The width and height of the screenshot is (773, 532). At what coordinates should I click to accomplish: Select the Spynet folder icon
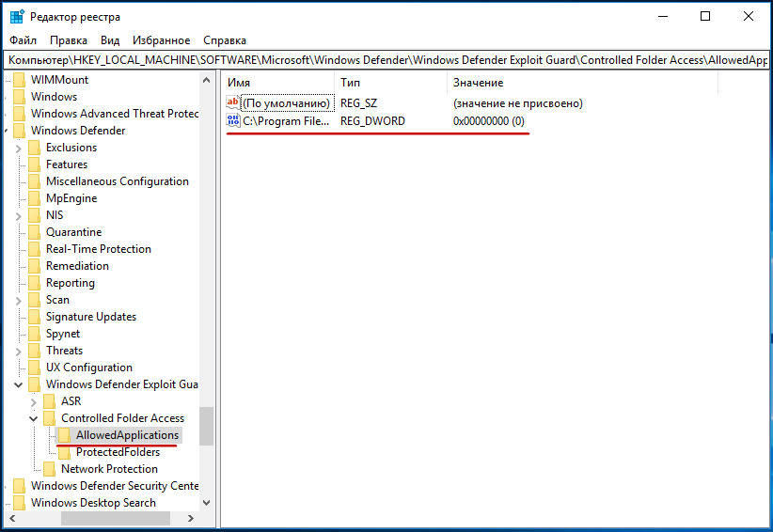(x=35, y=334)
